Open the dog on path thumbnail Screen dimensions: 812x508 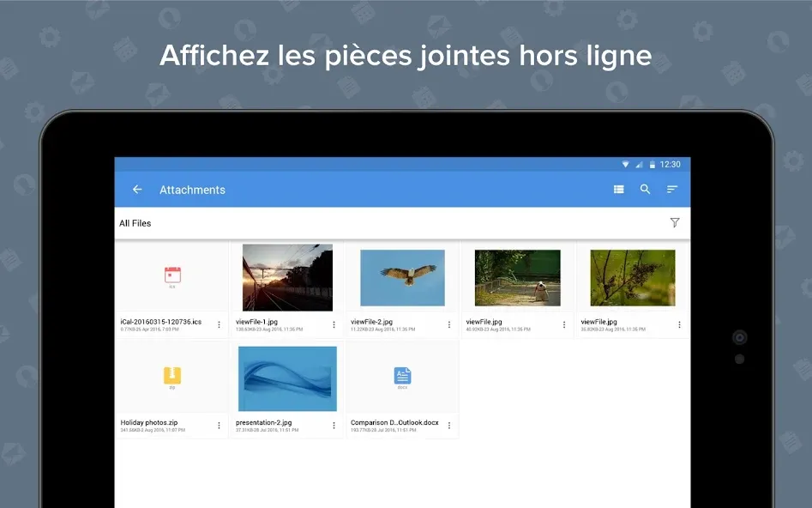click(x=517, y=278)
